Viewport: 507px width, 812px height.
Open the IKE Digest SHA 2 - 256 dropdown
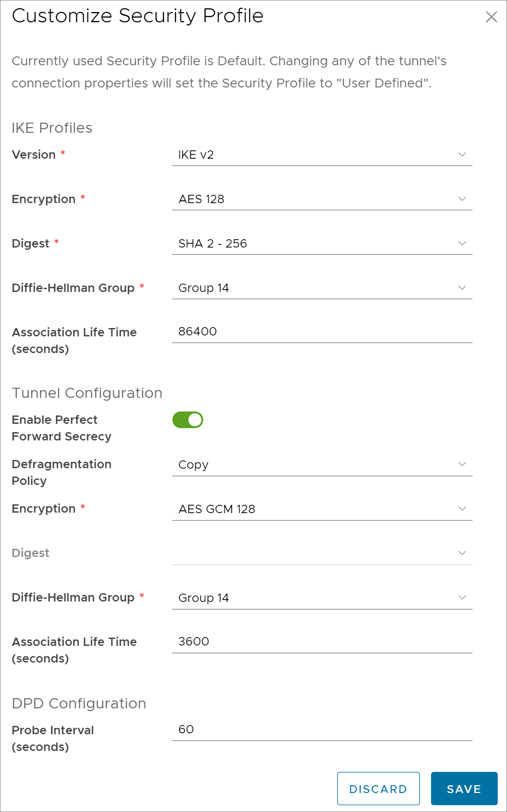click(x=322, y=243)
